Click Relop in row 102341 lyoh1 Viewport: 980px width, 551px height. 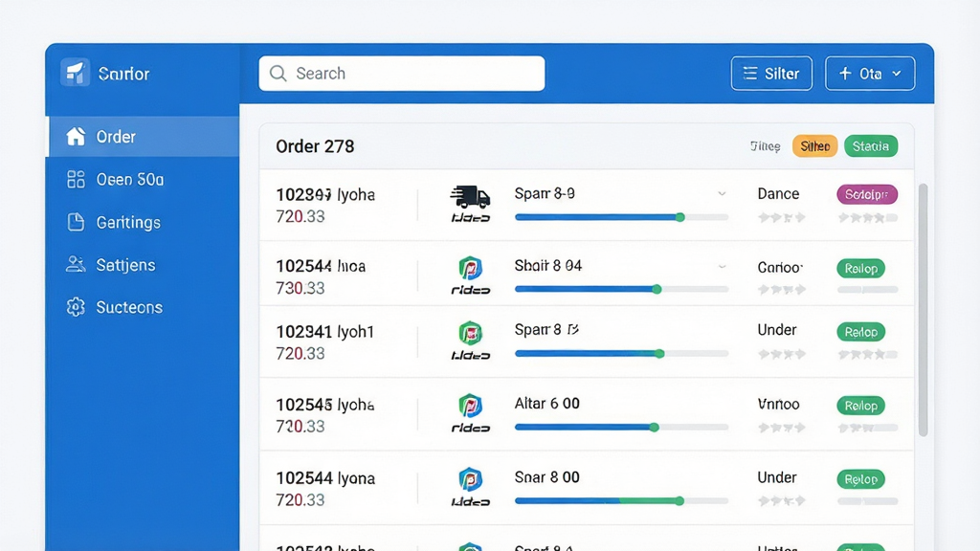861,332
